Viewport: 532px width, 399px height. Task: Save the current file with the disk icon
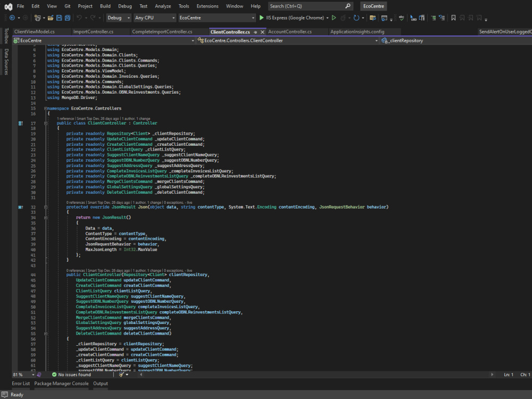[59, 18]
